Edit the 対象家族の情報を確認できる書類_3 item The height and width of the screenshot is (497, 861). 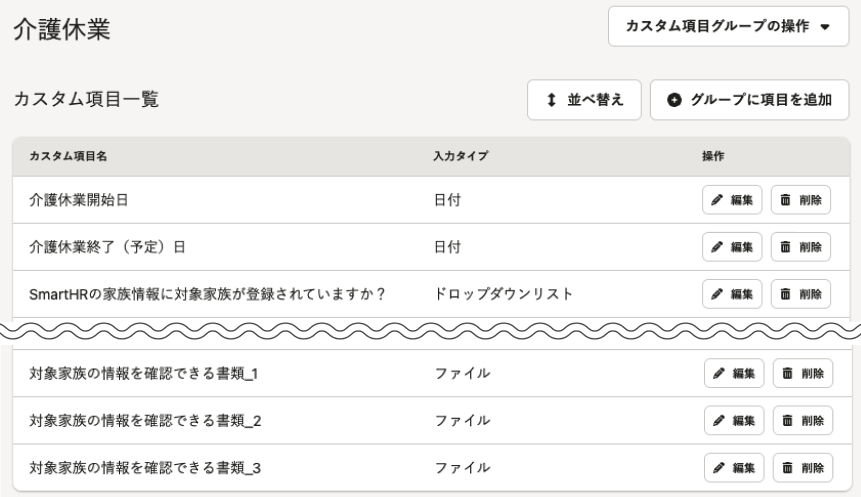click(734, 468)
